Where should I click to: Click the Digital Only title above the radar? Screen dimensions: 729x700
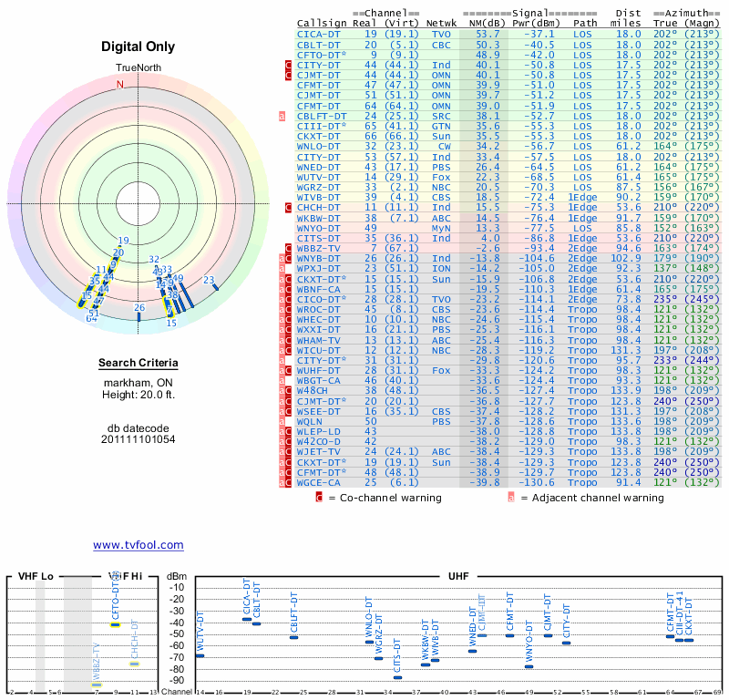(138, 46)
